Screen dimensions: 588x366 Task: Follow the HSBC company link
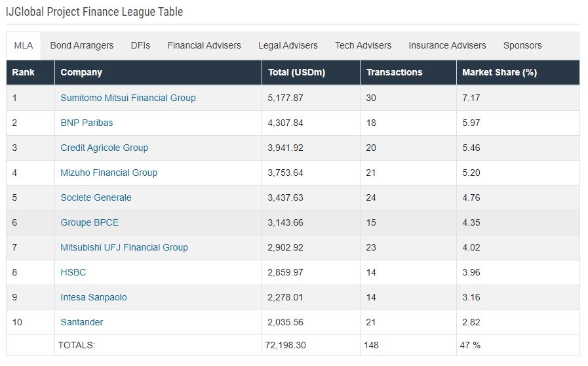73,272
